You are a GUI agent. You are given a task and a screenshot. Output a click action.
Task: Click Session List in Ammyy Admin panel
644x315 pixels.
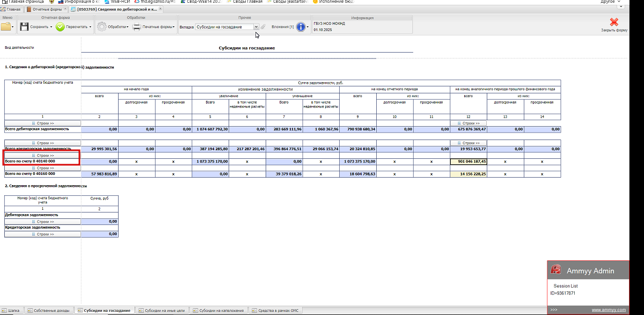[566, 286]
